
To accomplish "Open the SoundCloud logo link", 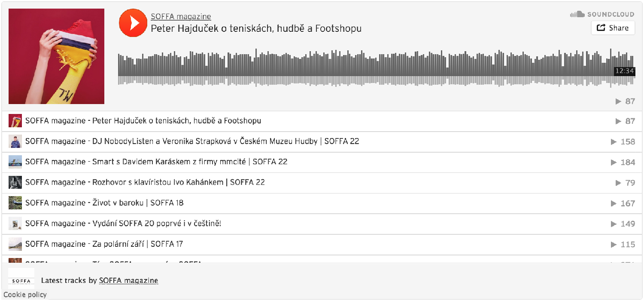I will (602, 14).
